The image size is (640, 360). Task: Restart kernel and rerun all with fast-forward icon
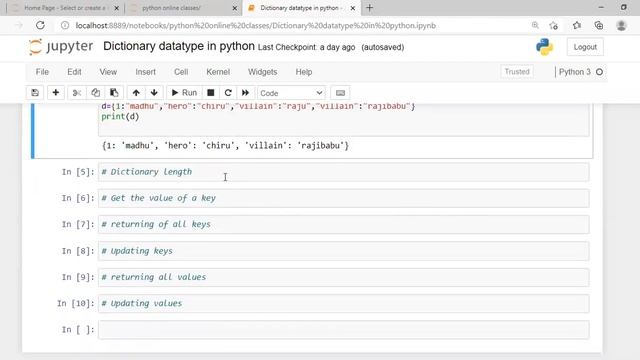tap(245, 93)
